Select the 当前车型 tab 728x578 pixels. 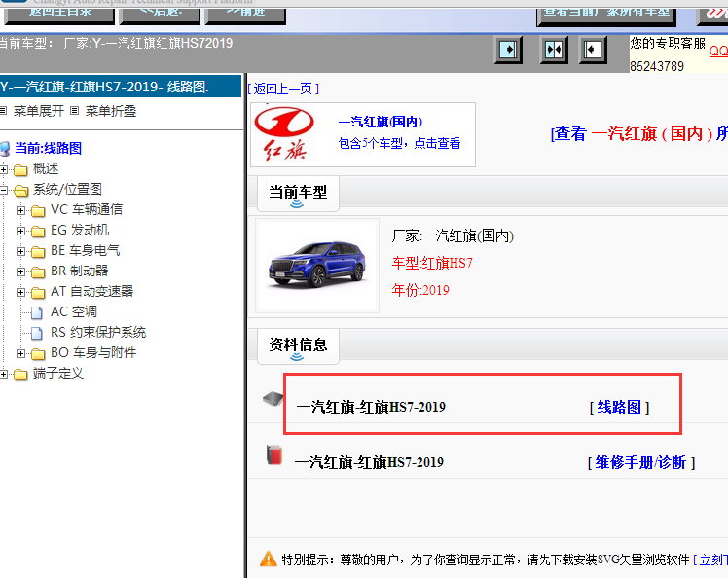pos(298,193)
